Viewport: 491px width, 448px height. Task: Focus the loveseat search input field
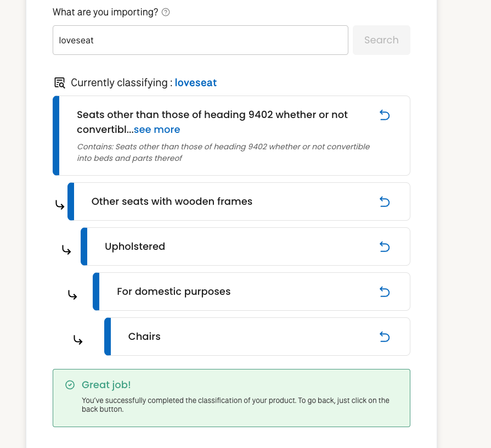200,40
